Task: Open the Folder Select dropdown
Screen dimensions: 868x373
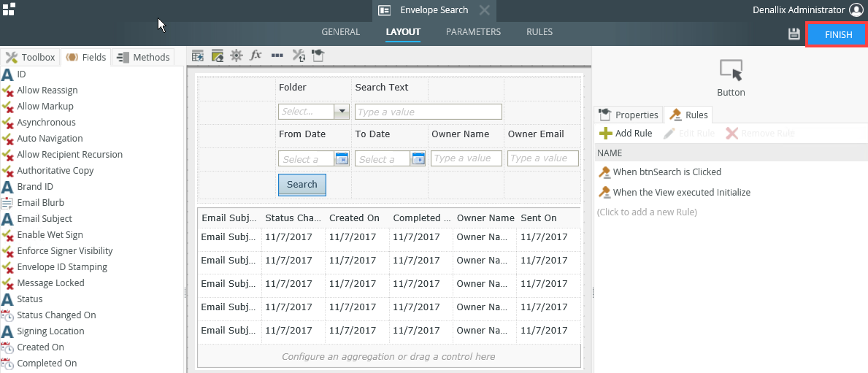Action: pyautogui.click(x=342, y=111)
